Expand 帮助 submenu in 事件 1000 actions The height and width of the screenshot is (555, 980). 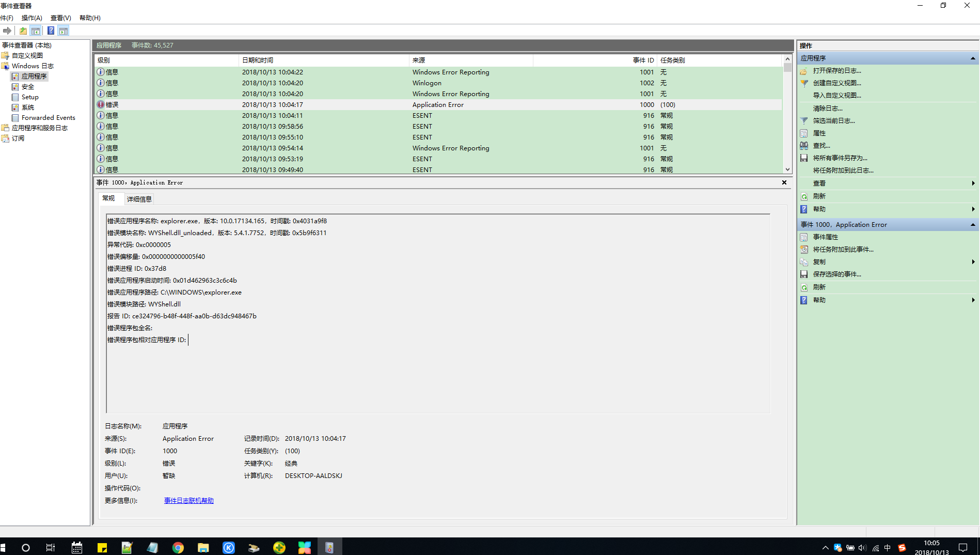coord(973,300)
